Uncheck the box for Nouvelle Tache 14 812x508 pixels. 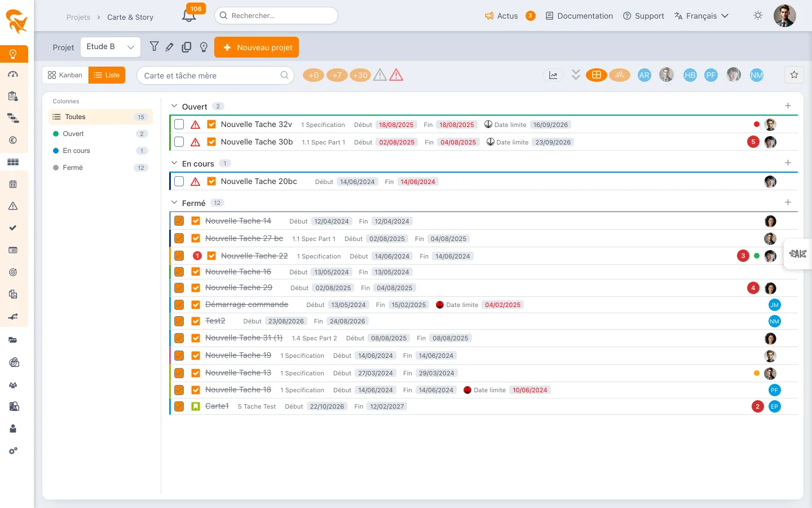coord(179,221)
